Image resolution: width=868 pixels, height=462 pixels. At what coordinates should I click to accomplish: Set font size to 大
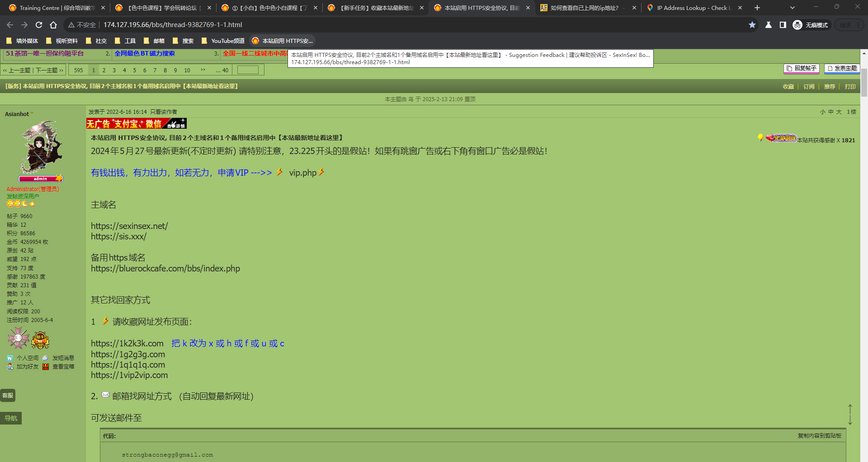839,112
